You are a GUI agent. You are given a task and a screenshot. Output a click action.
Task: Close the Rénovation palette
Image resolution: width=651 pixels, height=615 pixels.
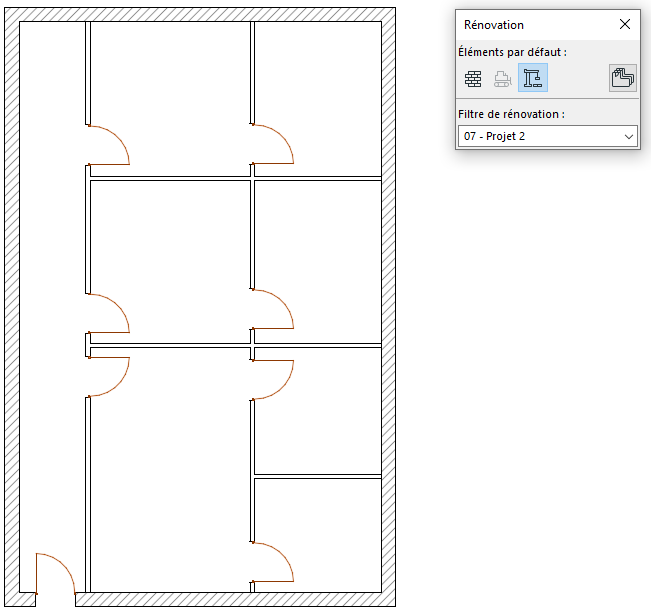point(625,24)
